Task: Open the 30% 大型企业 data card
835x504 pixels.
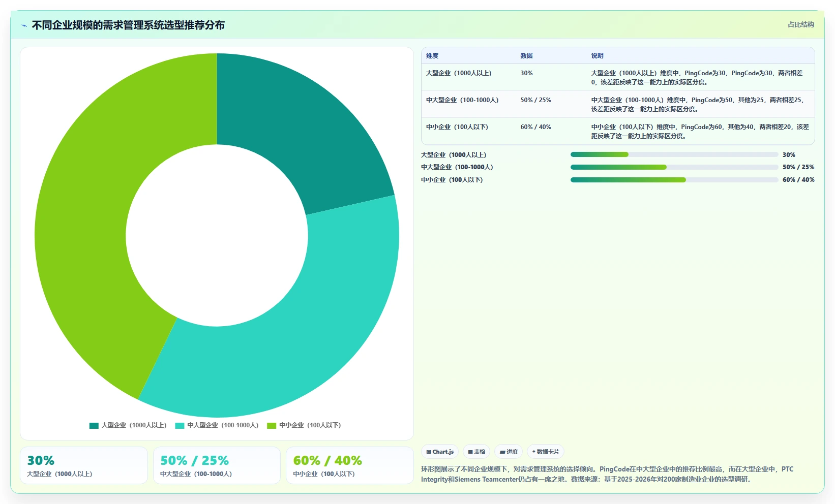Action: click(84, 465)
